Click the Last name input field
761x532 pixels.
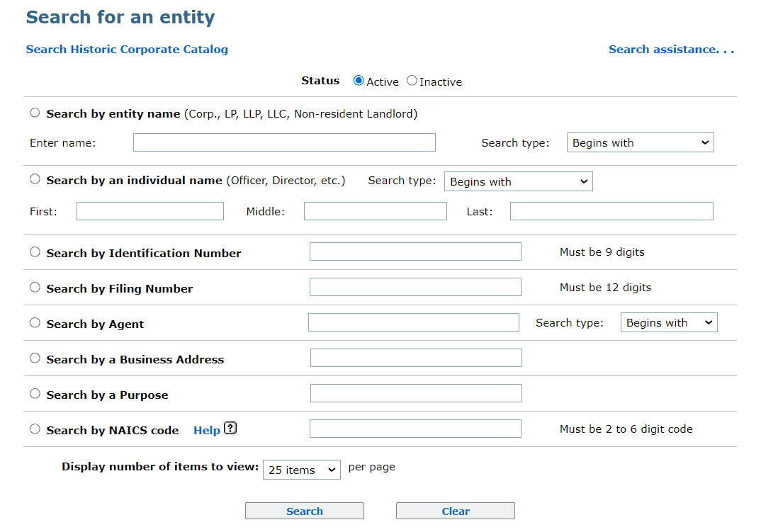click(x=611, y=211)
